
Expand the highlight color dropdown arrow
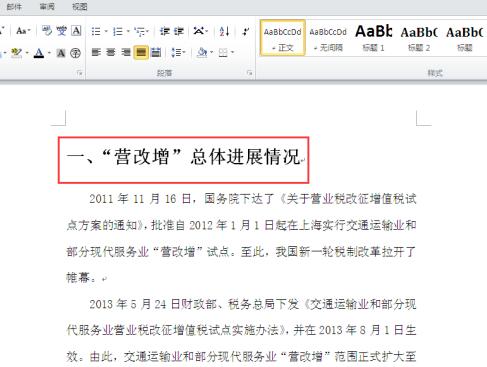(x=27, y=53)
